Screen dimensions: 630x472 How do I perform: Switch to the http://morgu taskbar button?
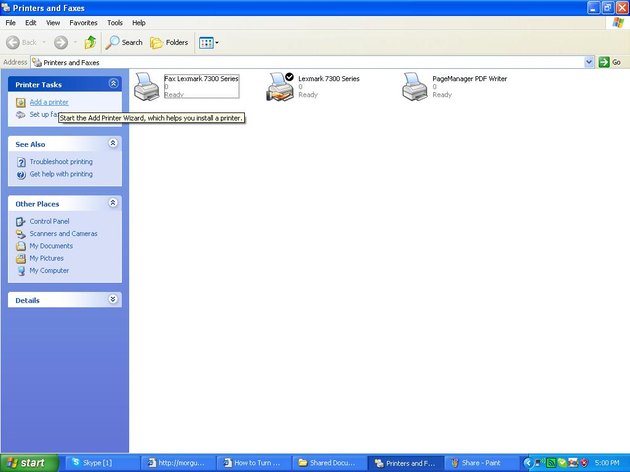click(x=178, y=463)
